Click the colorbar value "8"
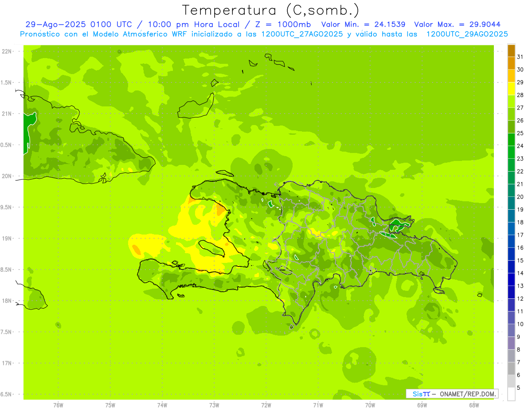Screen dimensions: 532x411 [x=519, y=350]
